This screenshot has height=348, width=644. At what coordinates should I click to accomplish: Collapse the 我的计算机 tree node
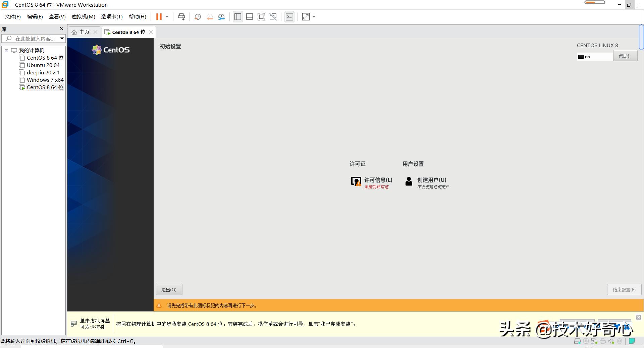point(6,50)
